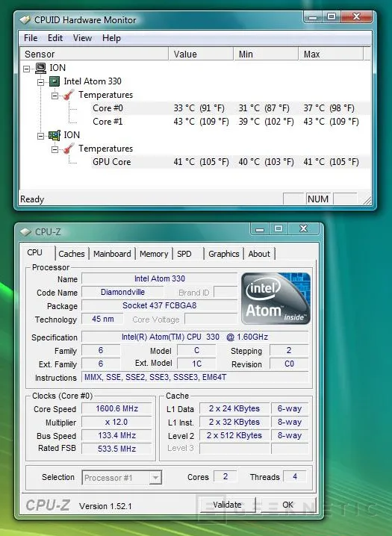Click the L1 Data 2 x 24 KBytes value
Viewport: 392px width, 536px height.
[234, 409]
